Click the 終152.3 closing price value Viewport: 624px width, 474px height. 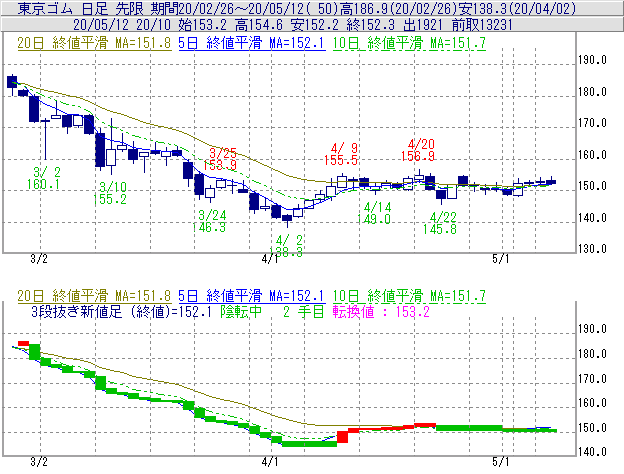370,25
